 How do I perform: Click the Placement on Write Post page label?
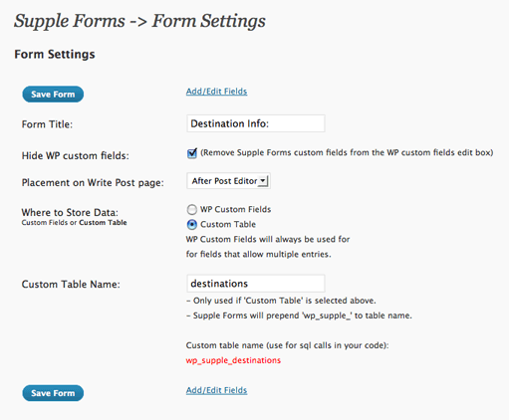pyautogui.click(x=93, y=183)
